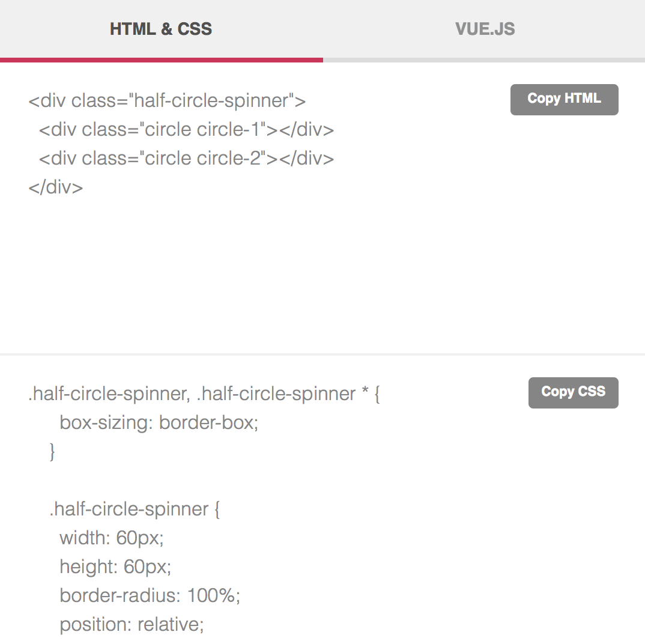Switch to the HTML & CSS tab

pos(161,29)
